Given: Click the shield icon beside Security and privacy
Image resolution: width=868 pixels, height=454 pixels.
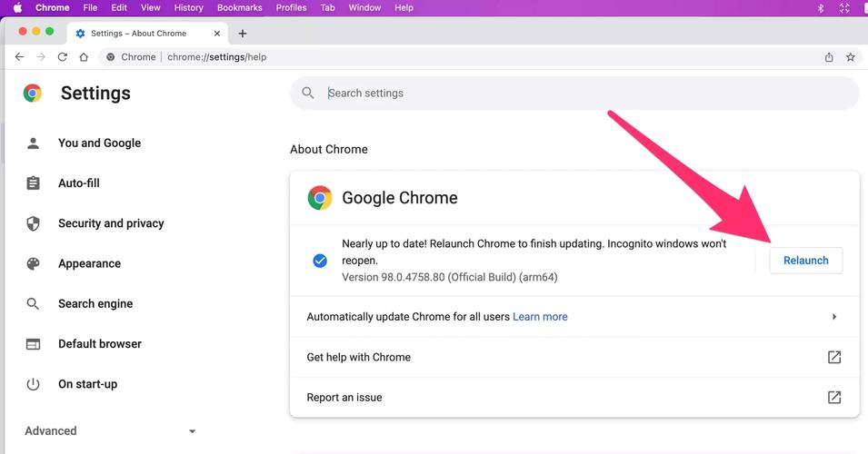Looking at the screenshot, I should (34, 223).
